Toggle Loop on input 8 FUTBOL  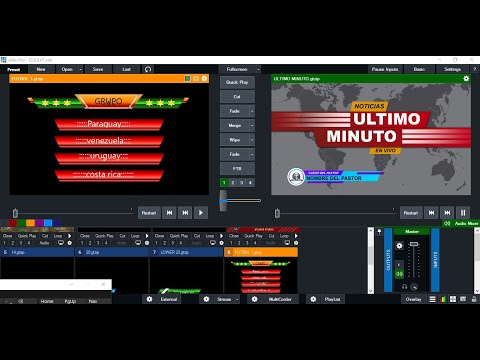pos(284,236)
